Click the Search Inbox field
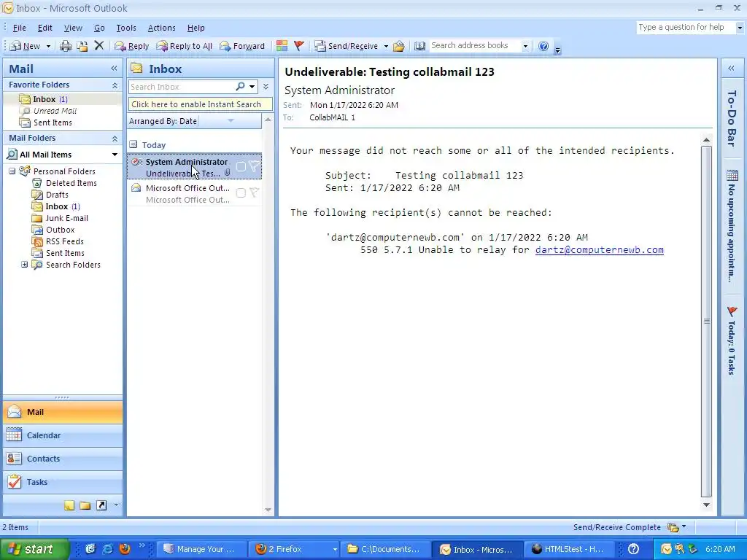This screenshot has height=560, width=747. click(181, 87)
